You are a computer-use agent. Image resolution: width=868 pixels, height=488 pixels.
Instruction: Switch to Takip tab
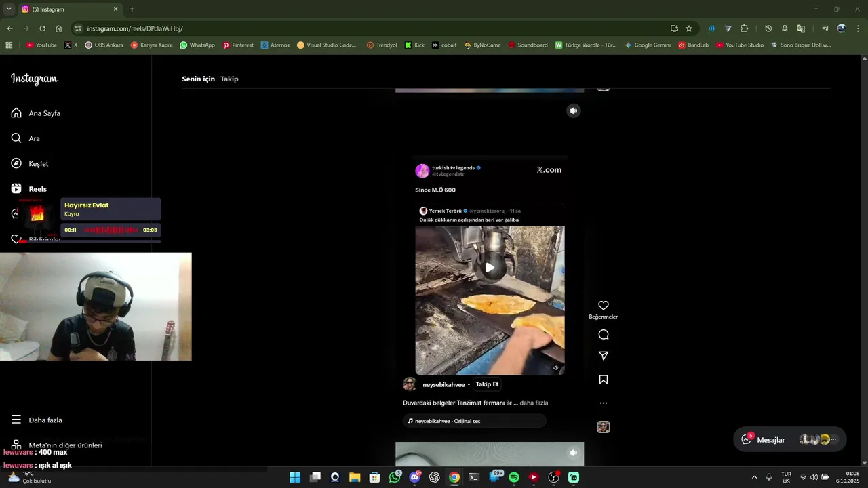[229, 79]
